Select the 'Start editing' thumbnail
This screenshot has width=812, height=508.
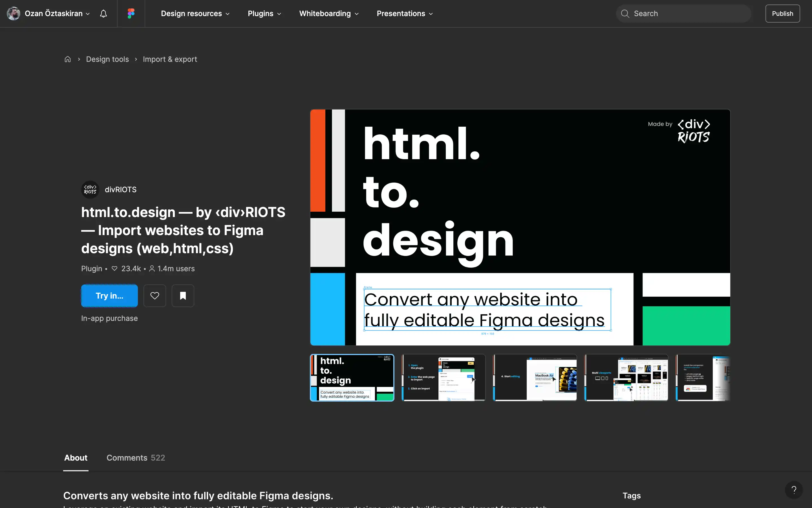tap(535, 378)
